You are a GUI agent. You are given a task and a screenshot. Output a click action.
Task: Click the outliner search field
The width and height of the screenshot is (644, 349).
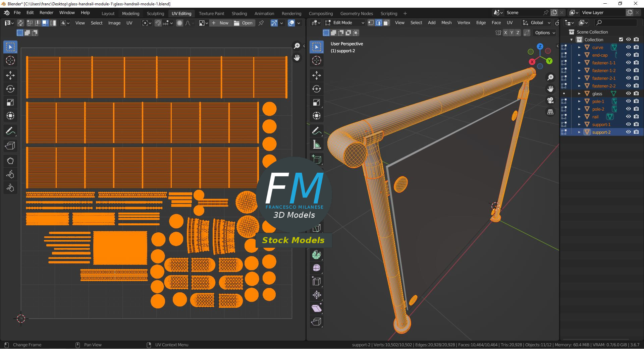tap(616, 23)
